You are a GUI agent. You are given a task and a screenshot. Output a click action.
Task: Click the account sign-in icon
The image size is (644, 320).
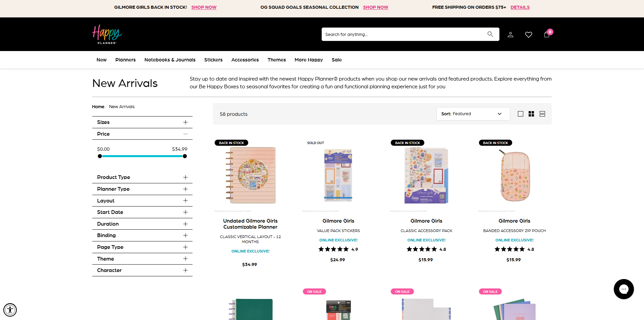click(x=511, y=34)
